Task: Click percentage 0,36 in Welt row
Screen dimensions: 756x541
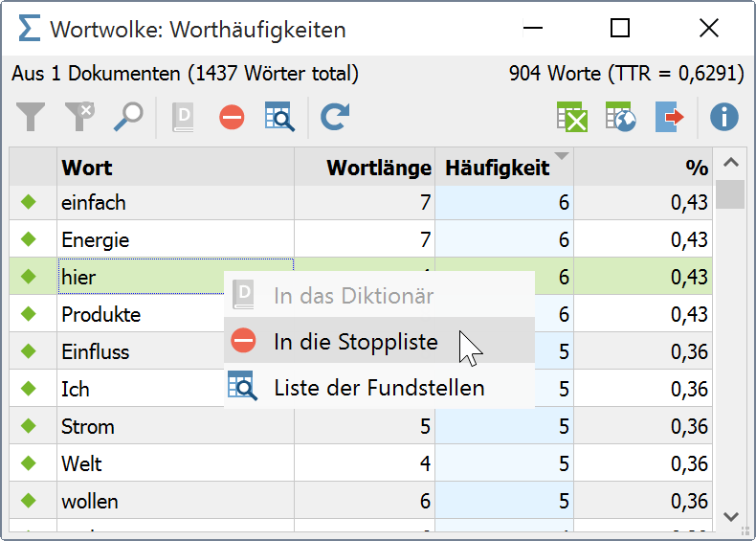Action: (x=689, y=463)
